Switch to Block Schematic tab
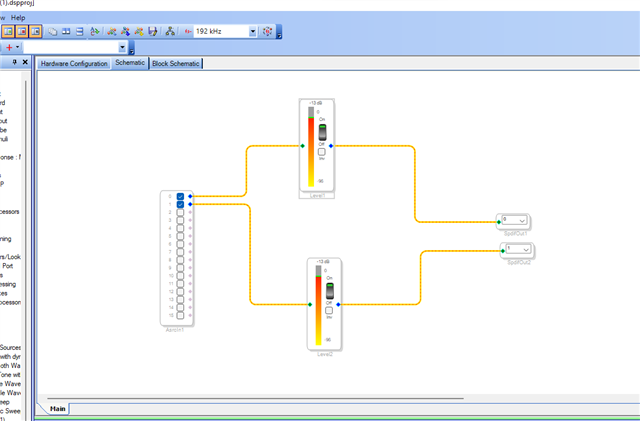 click(176, 64)
